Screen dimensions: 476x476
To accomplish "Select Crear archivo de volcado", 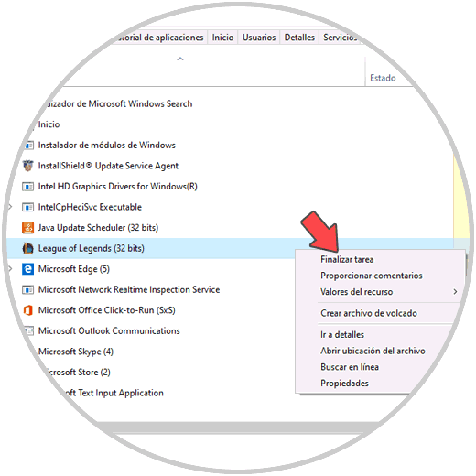I will (369, 313).
